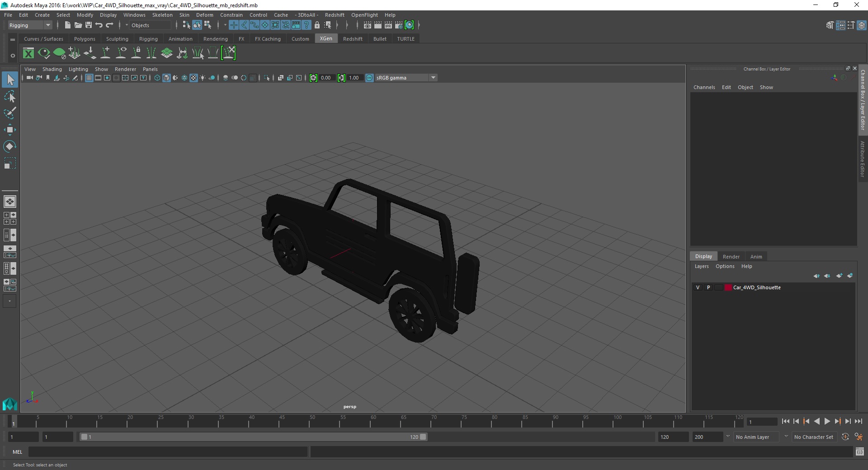Click the four view layout icon
868x470 pixels.
point(10,218)
